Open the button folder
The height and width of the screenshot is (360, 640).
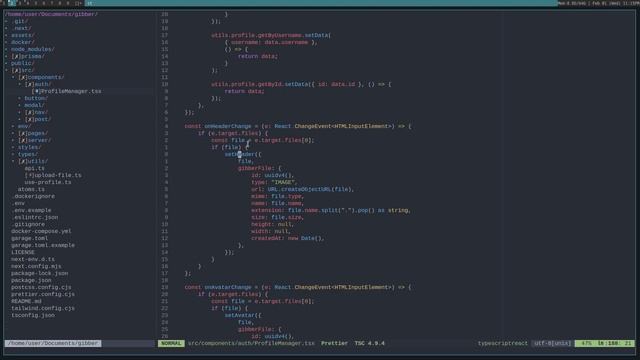pos(36,98)
